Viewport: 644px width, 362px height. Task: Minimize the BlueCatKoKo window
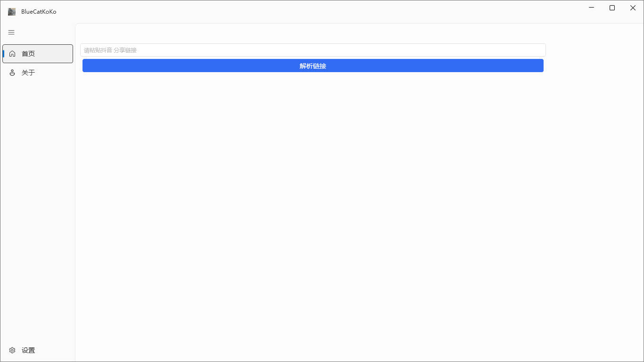point(592,8)
